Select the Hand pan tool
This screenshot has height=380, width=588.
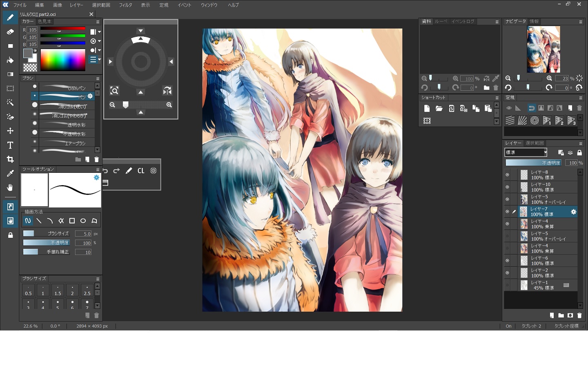tap(10, 188)
